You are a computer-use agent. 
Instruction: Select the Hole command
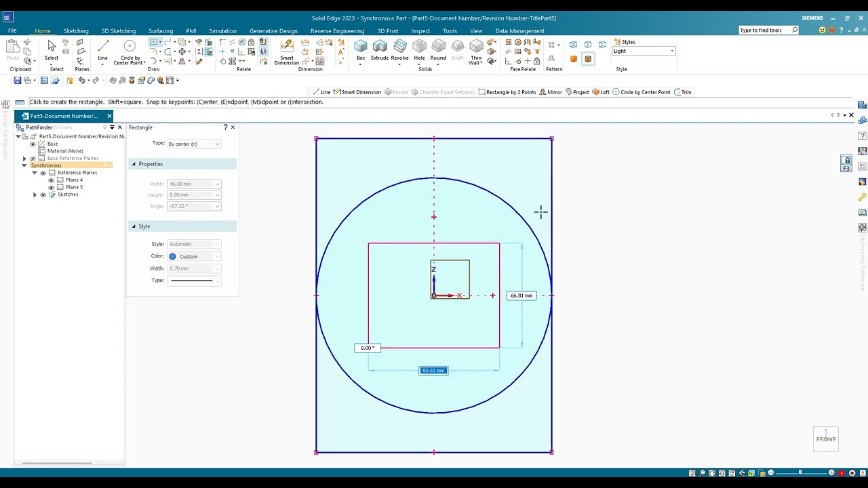(x=420, y=50)
